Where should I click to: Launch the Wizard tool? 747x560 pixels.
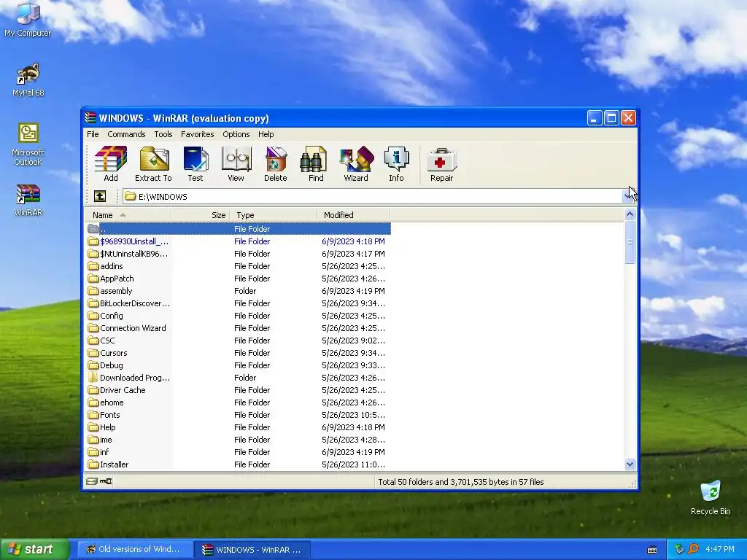click(356, 164)
